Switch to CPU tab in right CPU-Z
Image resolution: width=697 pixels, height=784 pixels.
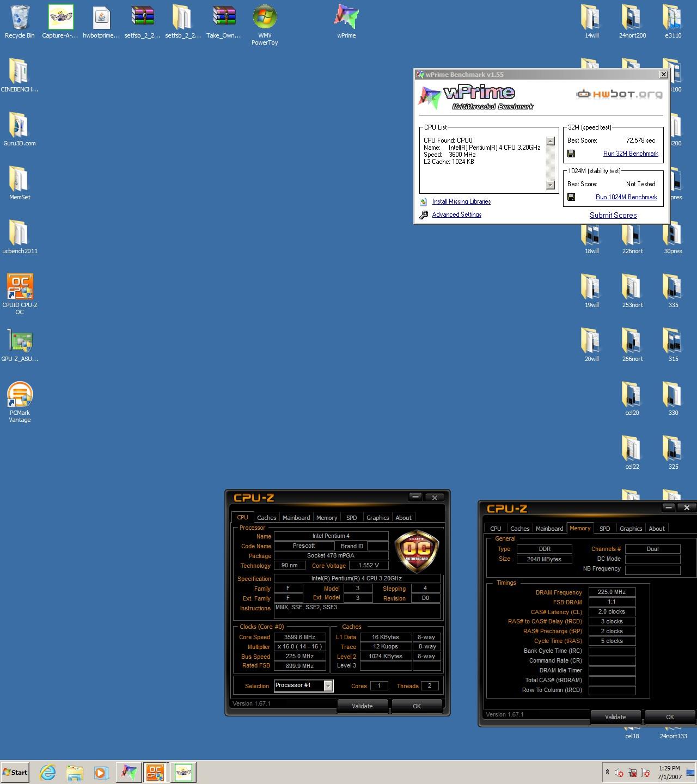[496, 529]
